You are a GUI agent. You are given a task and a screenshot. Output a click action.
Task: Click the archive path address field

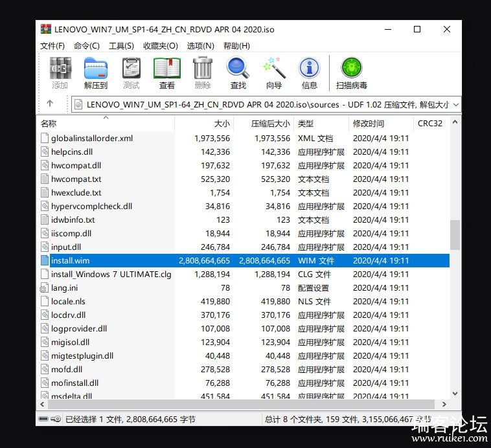click(x=266, y=104)
